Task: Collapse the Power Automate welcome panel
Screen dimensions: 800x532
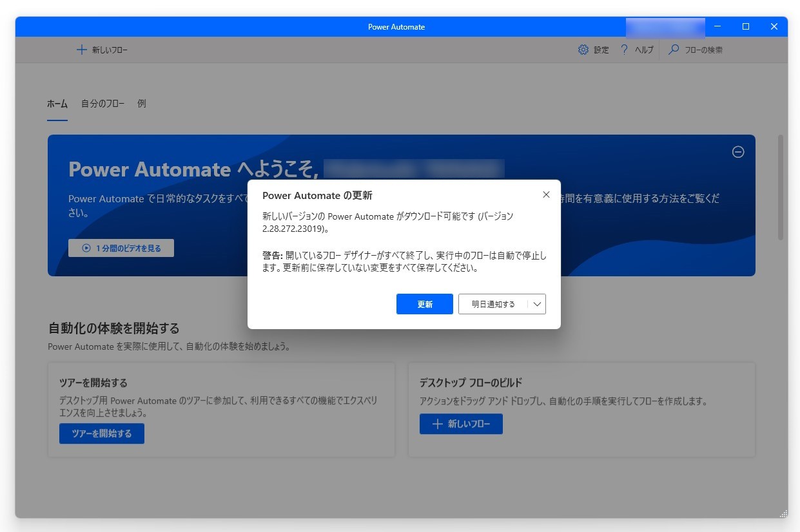Action: point(737,152)
